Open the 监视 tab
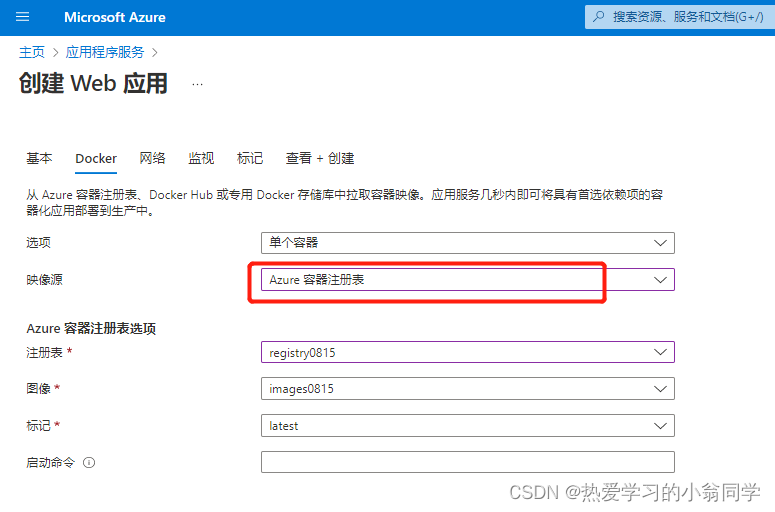This screenshot has height=512, width=775. [x=201, y=158]
